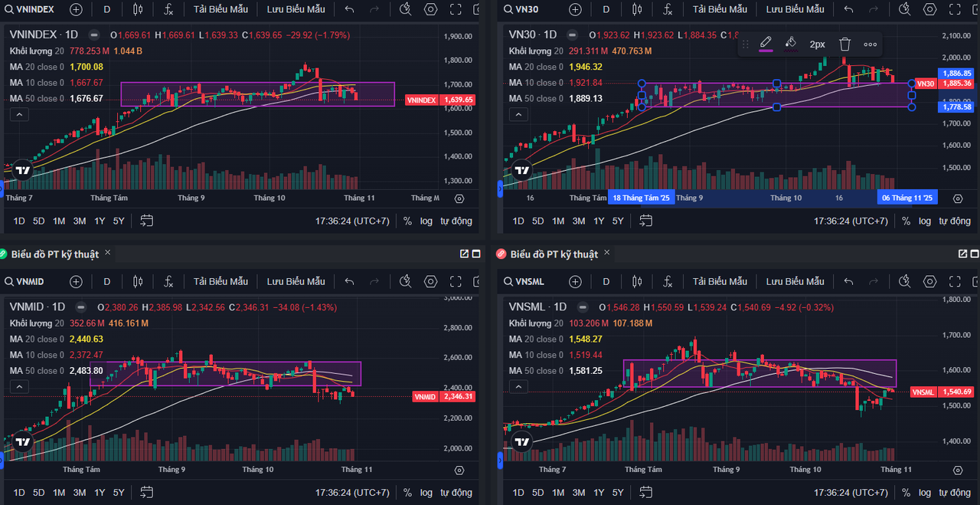Click 'Lưu Biểu Mẫu' in VNINDEX toolbar

pos(296,9)
